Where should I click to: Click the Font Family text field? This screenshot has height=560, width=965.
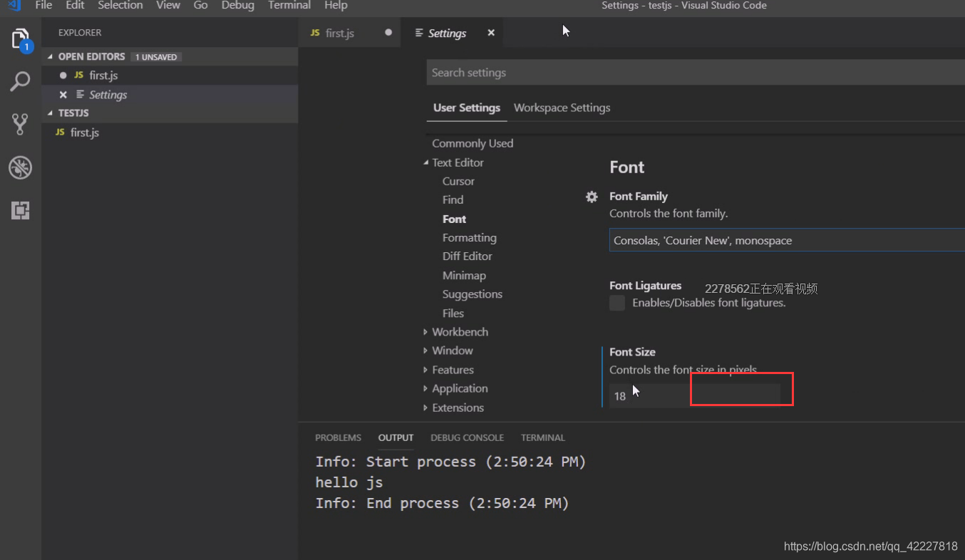(x=787, y=240)
